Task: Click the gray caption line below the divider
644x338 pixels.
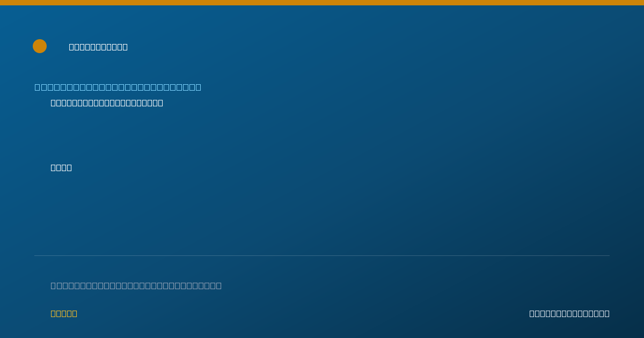Action: coord(136,285)
